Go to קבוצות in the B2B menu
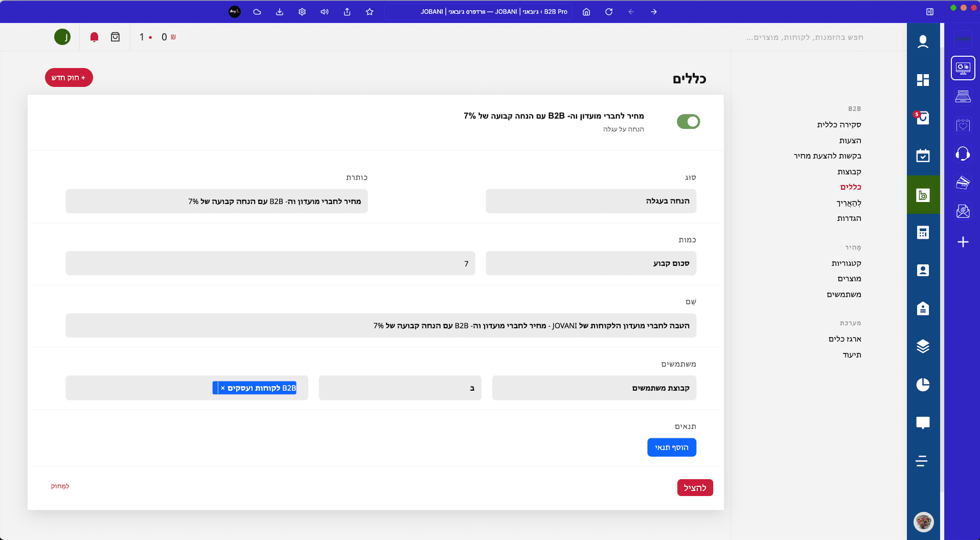 [849, 171]
